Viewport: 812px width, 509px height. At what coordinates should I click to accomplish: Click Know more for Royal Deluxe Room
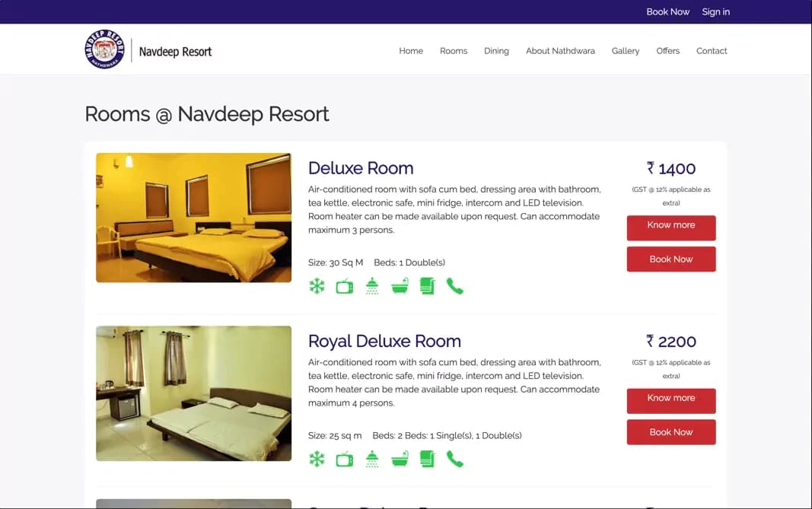coord(671,401)
